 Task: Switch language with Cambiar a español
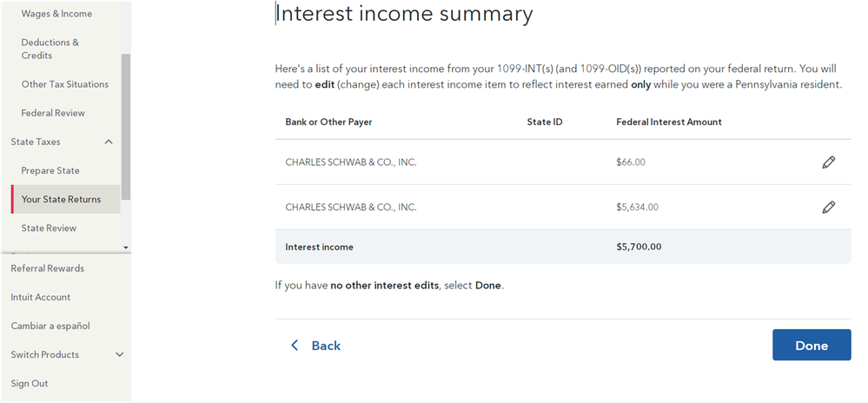[50, 326]
